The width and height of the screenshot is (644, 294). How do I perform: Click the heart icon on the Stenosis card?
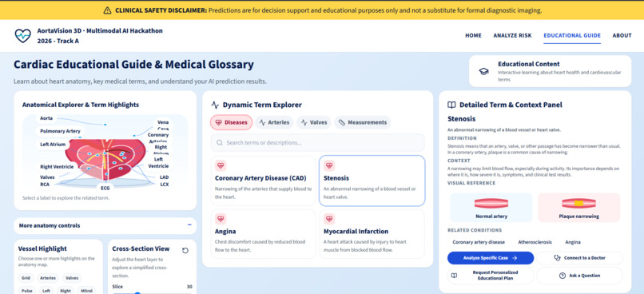(329, 165)
